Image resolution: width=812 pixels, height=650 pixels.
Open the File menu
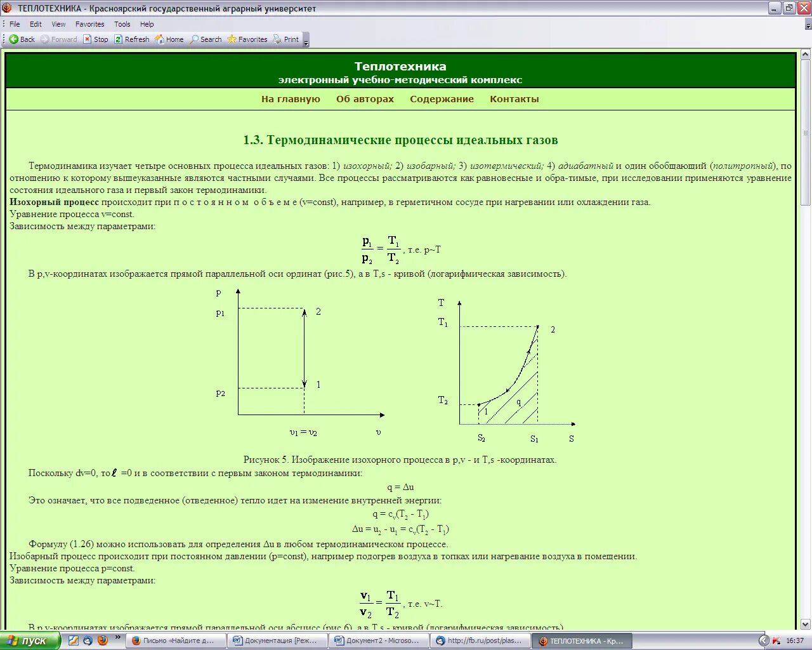[15, 24]
